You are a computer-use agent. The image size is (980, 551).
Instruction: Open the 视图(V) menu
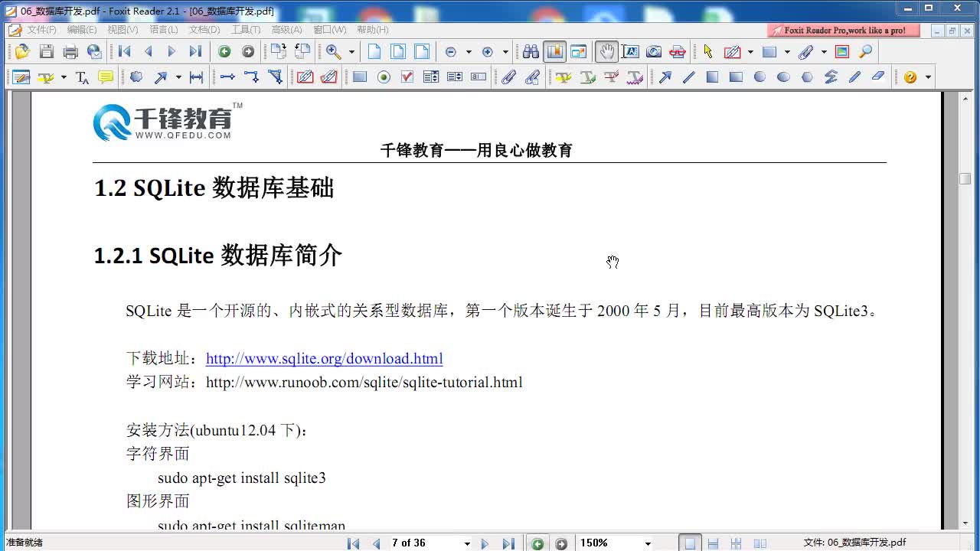122,30
